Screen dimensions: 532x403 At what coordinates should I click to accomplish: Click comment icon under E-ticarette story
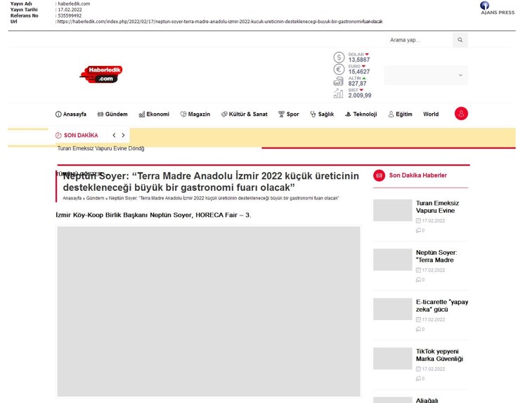point(418,329)
